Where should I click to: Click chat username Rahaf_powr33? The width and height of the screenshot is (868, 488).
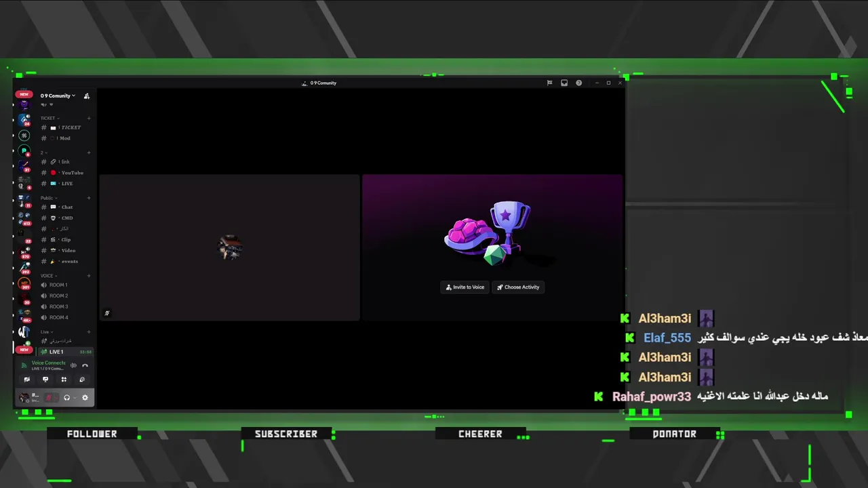652,396
